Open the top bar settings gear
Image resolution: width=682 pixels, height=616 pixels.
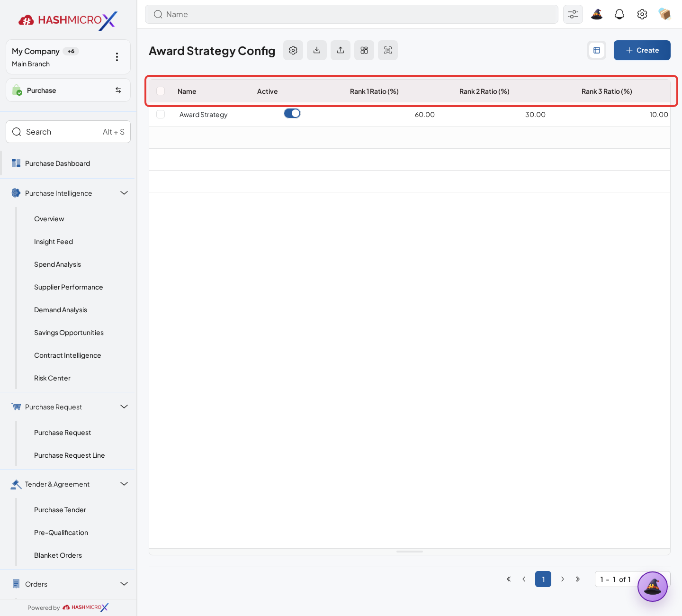pos(642,14)
